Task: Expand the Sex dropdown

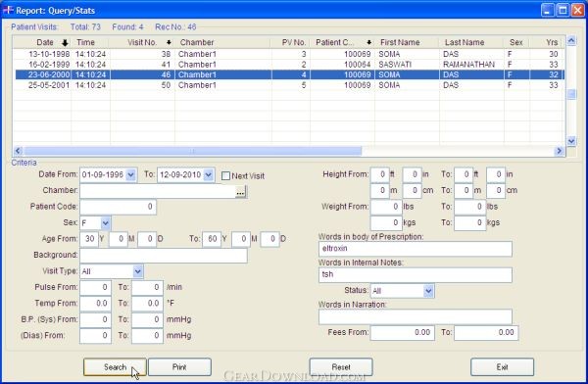Action: tap(106, 223)
